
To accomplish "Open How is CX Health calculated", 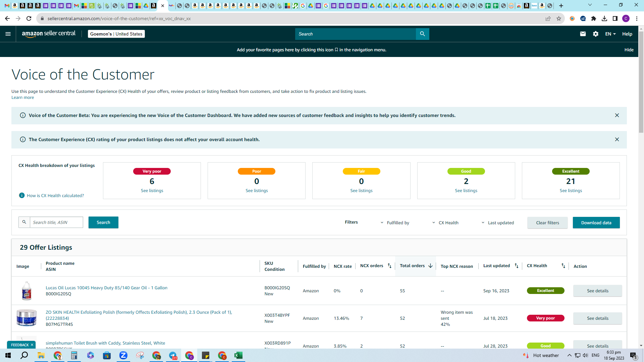I will (x=55, y=196).
